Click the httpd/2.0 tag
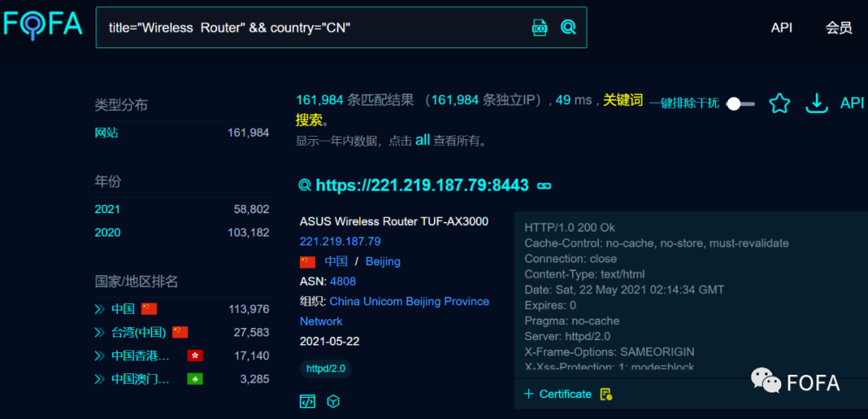This screenshot has width=868, height=419. tap(325, 368)
